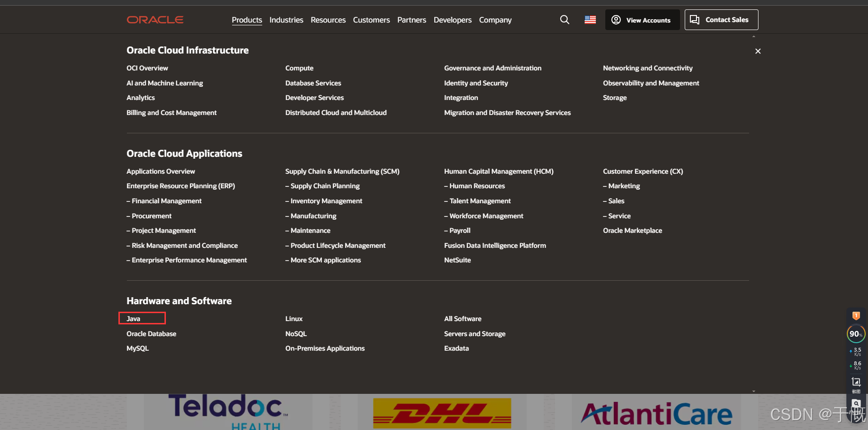The width and height of the screenshot is (868, 430).
Task: Click the View Accounts button
Action: point(642,20)
